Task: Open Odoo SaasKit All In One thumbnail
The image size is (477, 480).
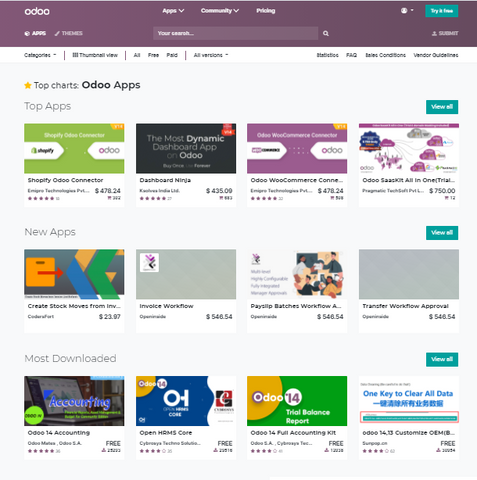Action: tap(409, 148)
